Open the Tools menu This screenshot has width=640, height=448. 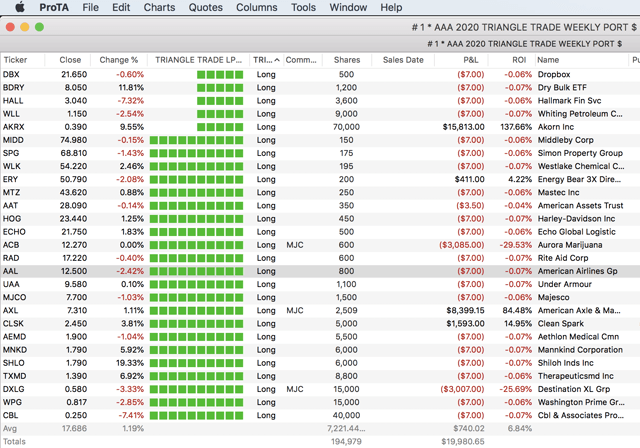303,7
